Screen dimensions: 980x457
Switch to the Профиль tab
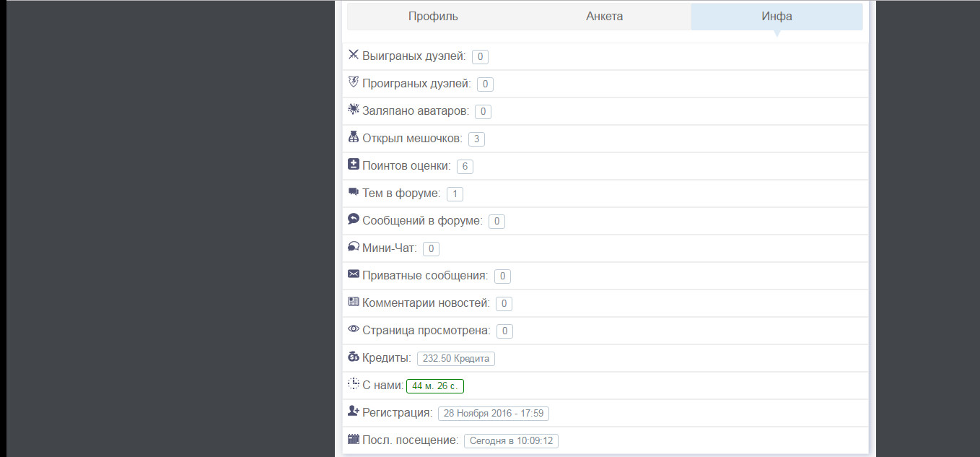click(x=433, y=17)
